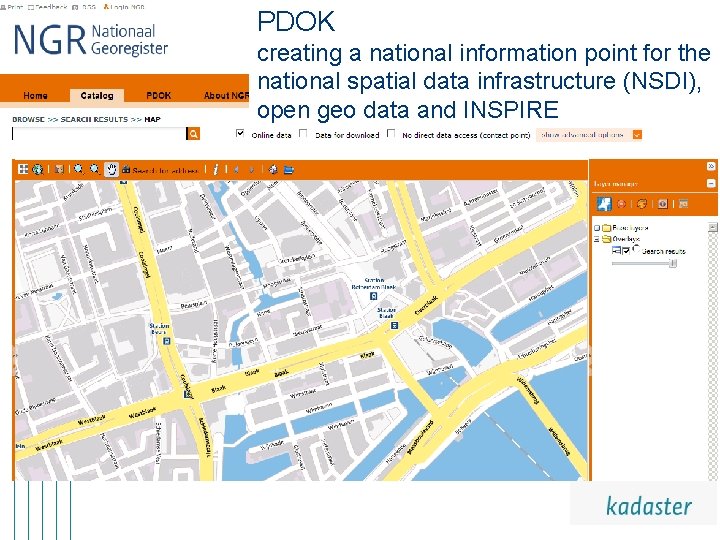Click the Print link at top
720x540 pixels.
[x=11, y=7]
